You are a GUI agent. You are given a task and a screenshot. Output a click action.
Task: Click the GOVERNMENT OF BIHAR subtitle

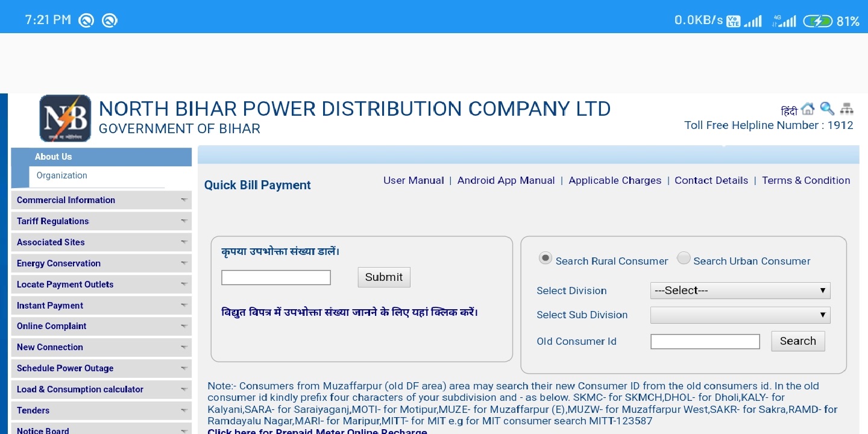pyautogui.click(x=179, y=129)
